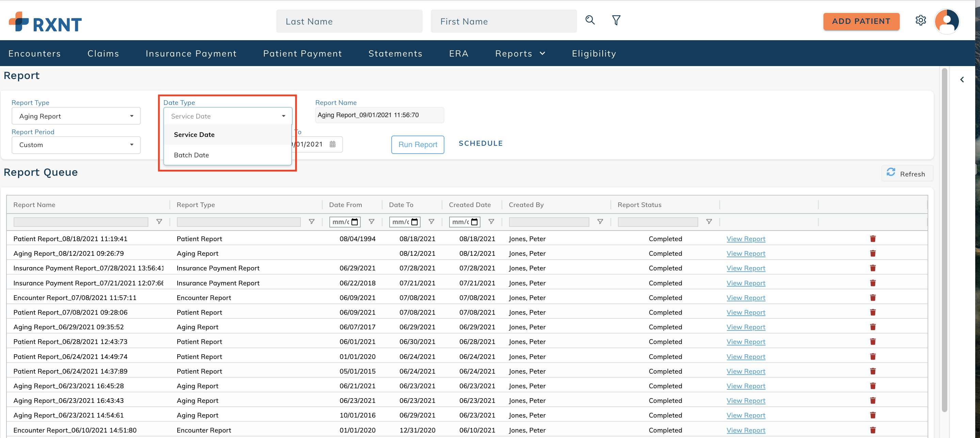This screenshot has height=438, width=980.
Task: Click the page vertical scrollbar
Action: coord(944,240)
